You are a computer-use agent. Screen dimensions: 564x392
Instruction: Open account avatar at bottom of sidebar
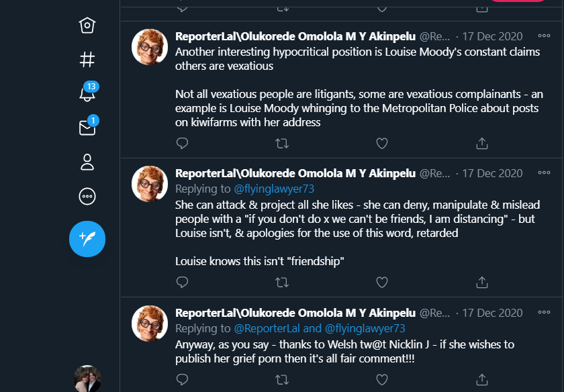pos(87,379)
